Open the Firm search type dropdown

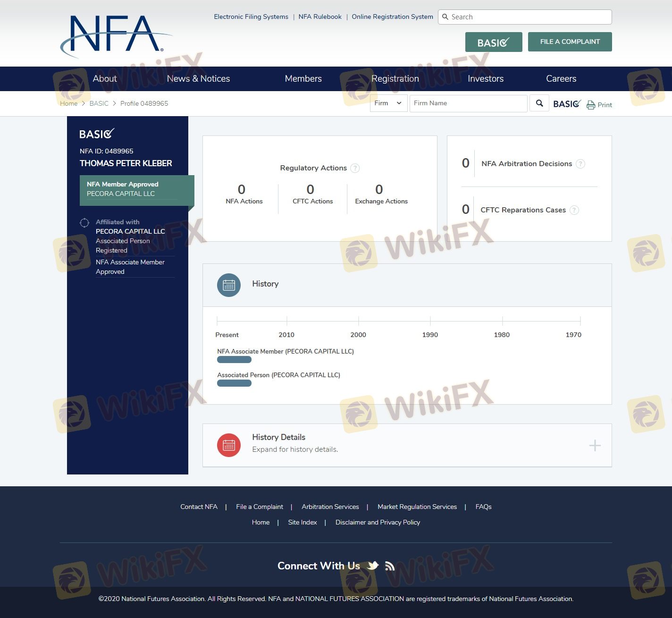(388, 103)
